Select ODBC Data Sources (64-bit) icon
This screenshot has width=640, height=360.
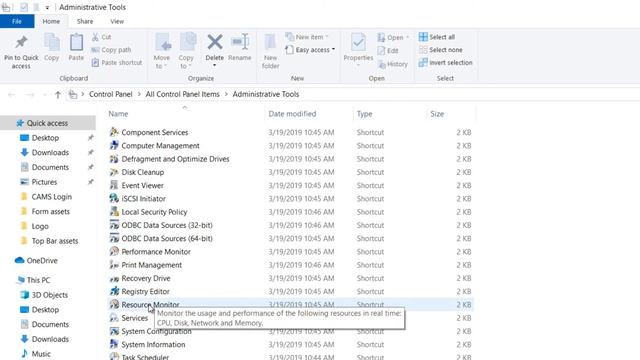[x=114, y=238]
